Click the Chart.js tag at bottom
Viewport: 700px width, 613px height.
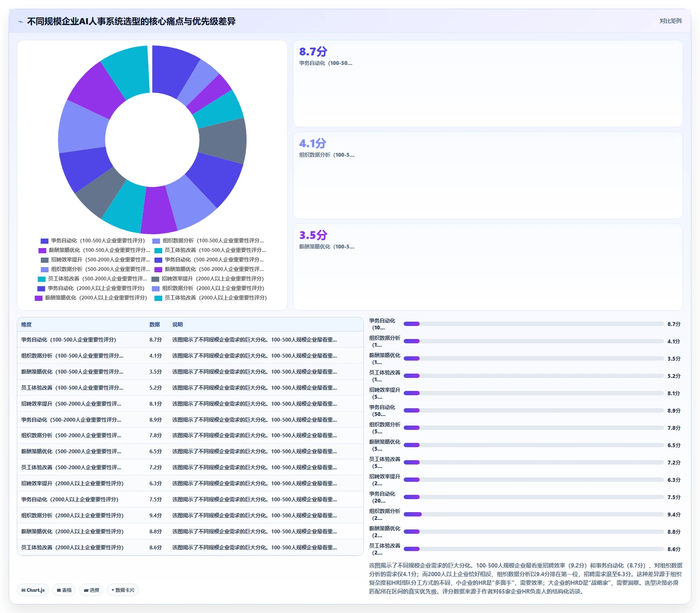click(x=33, y=590)
